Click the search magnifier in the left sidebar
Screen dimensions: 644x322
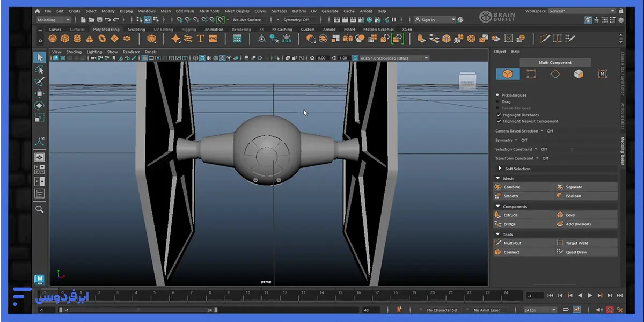pyautogui.click(x=39, y=209)
